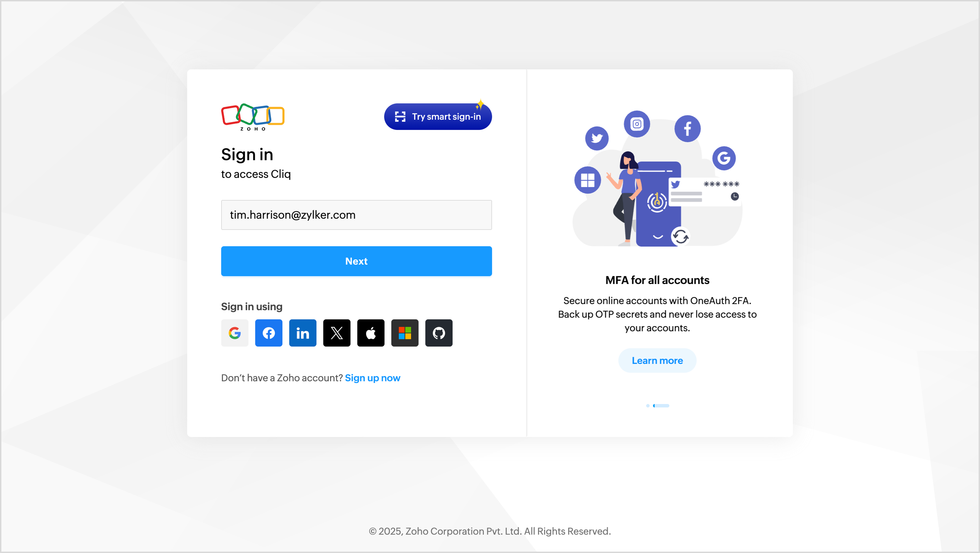The width and height of the screenshot is (980, 553).
Task: Pick the Microsoft sign-in icon
Action: tap(405, 333)
